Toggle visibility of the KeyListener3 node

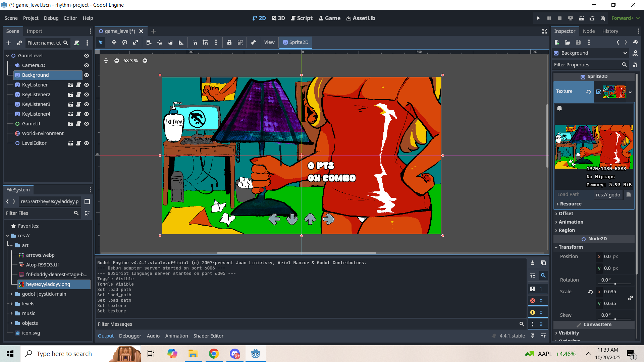click(87, 104)
